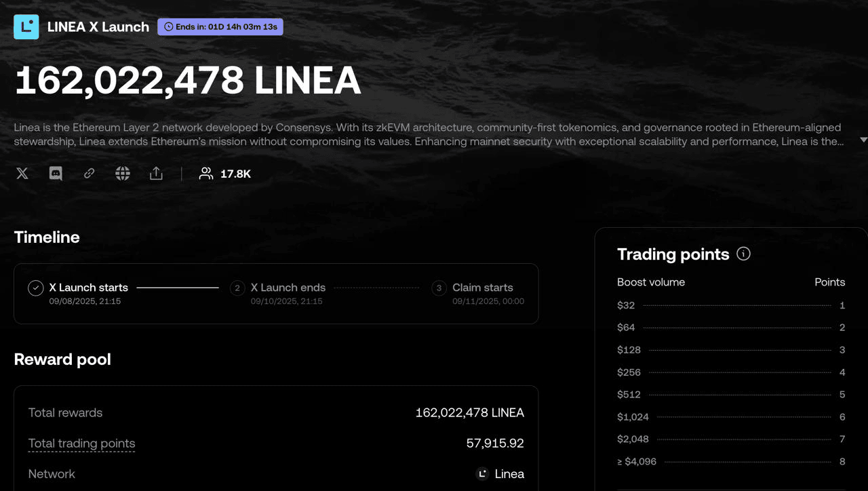Click the Boost volume column header
Screen dimensions: 868x491
click(x=651, y=282)
